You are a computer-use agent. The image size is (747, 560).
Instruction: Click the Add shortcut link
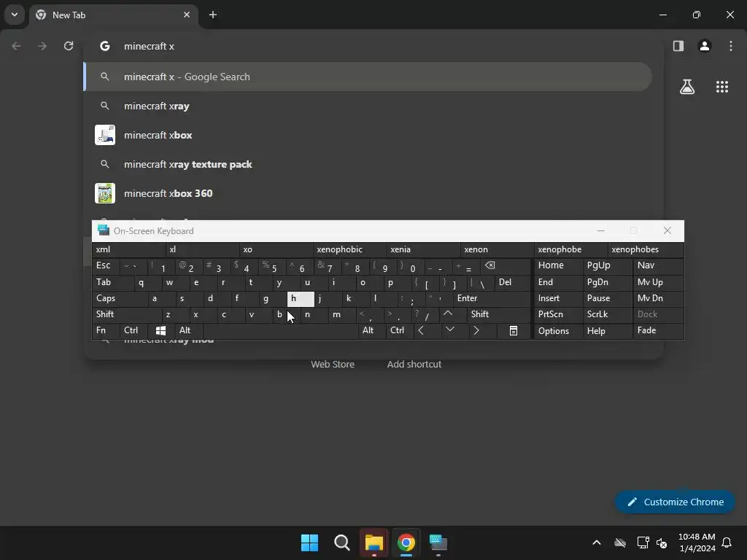coord(414,365)
